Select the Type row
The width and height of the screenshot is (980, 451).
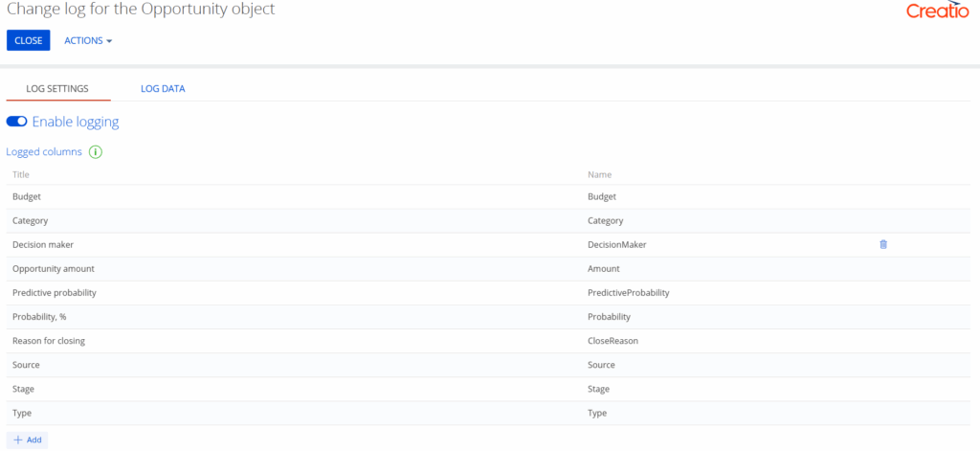click(488, 413)
